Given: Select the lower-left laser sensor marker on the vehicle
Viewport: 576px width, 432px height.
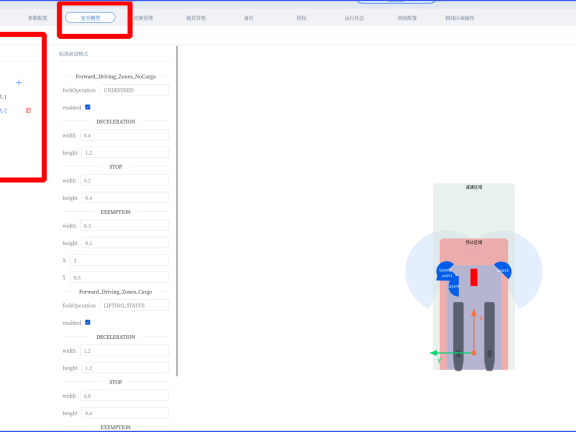Looking at the screenshot, I should (454, 286).
